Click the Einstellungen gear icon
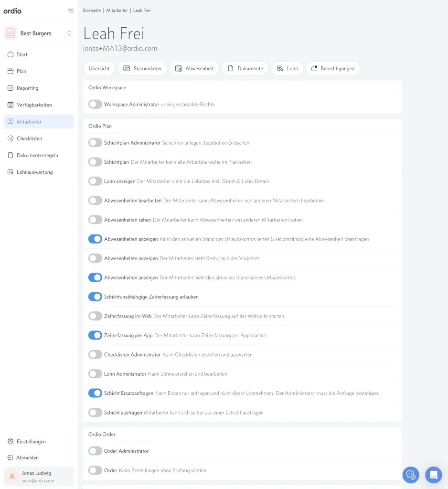Screen dimensions: 448x489 (x=11, y=442)
